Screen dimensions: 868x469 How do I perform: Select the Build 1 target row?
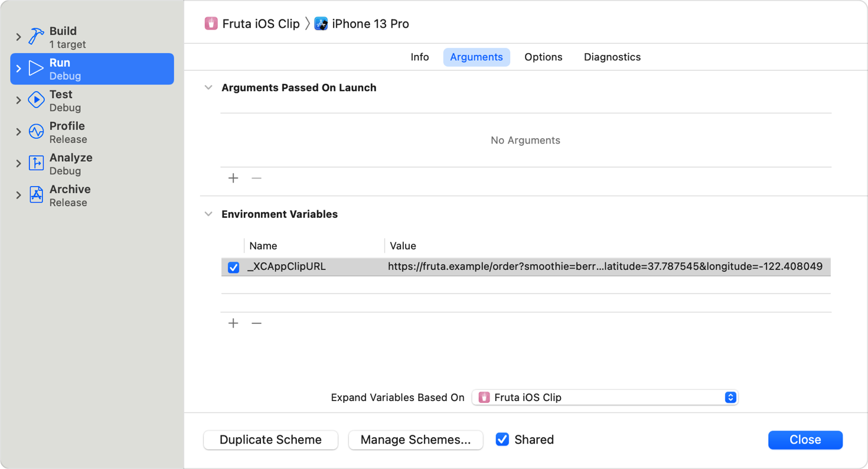point(92,37)
